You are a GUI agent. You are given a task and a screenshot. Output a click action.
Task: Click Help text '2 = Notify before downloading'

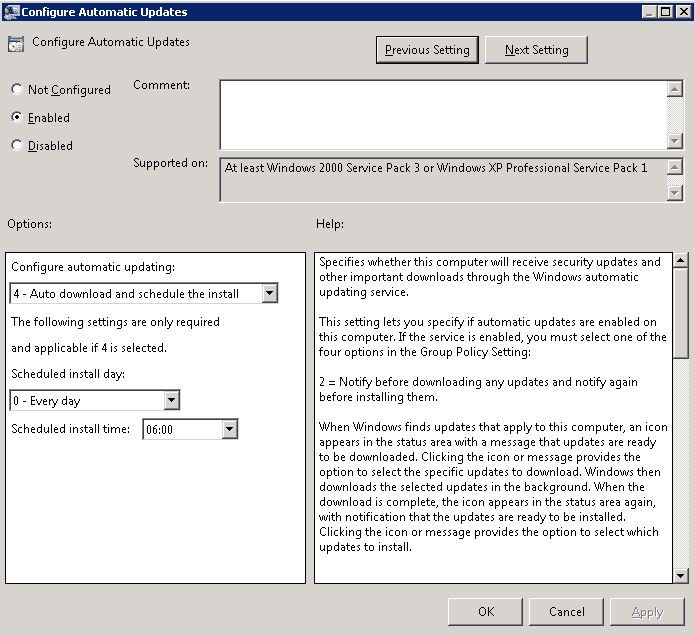click(401, 382)
